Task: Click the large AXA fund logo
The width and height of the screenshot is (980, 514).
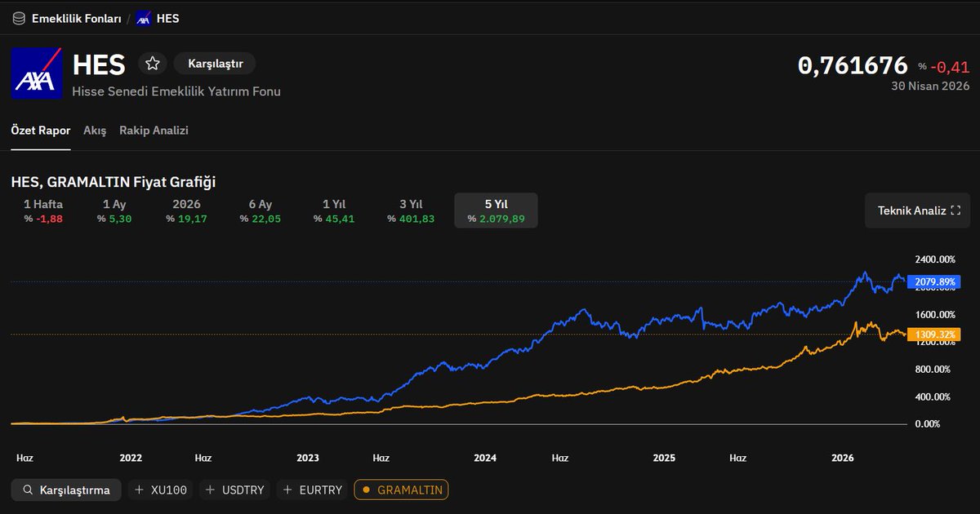Action: [x=37, y=73]
